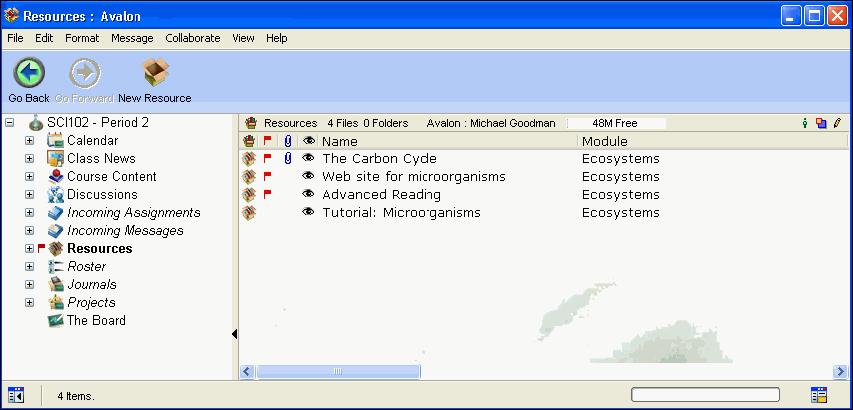Toggle the eye icon for The Carbon Cycle
The image size is (853, 410).
(308, 159)
